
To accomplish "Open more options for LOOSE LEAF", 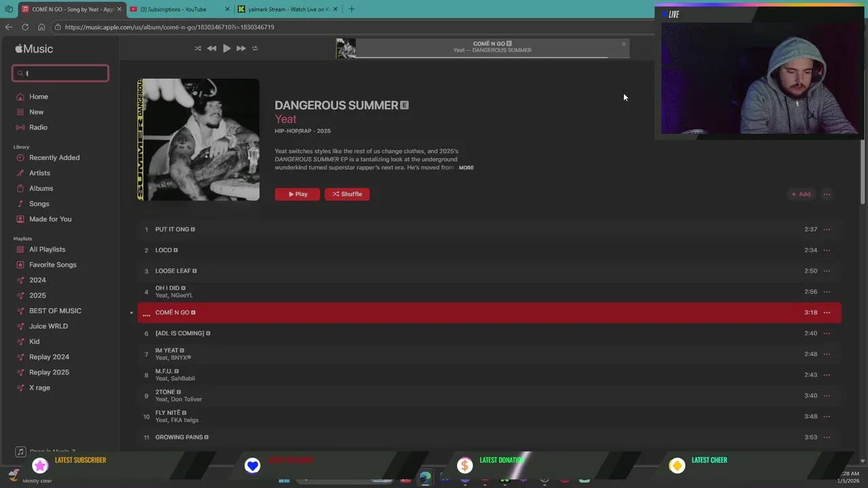I will click(827, 271).
